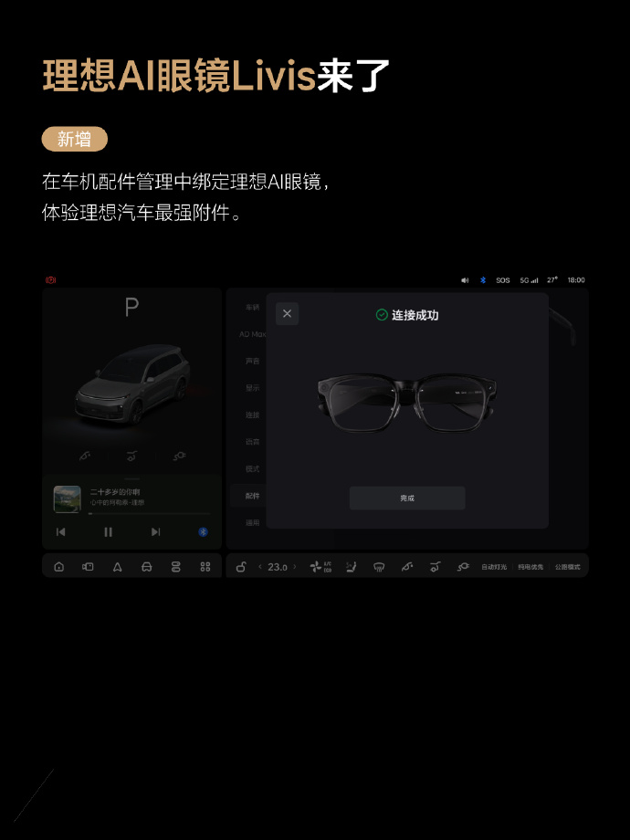
Task: Tap the 23.0 temperature value
Action: tap(278, 567)
